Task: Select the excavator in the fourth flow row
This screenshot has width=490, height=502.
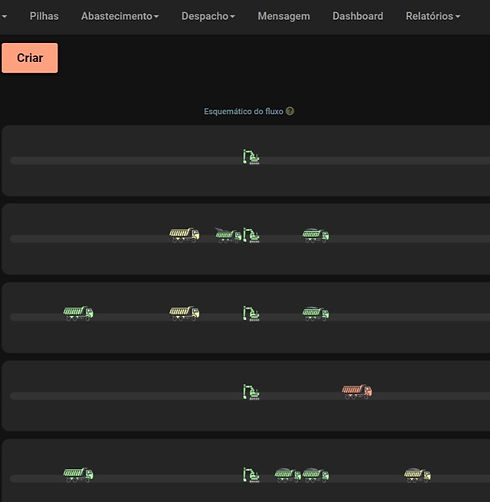Action: click(x=251, y=392)
